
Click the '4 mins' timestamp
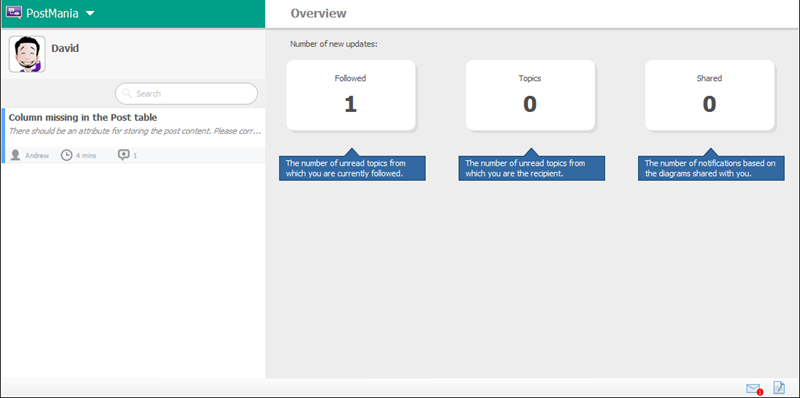[86, 156]
